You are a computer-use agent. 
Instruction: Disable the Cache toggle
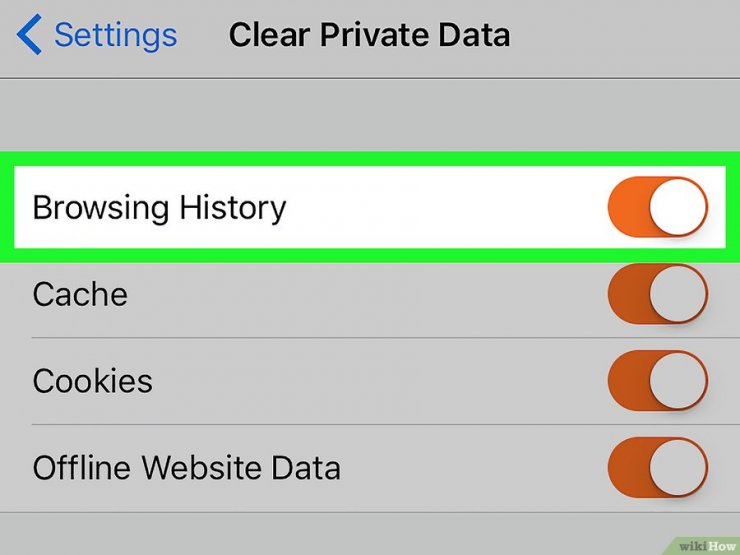658,294
